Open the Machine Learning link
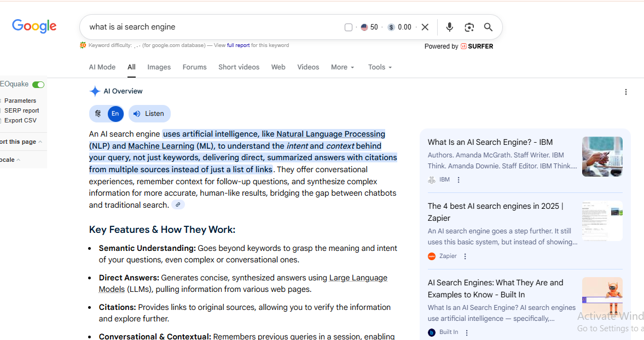The width and height of the screenshot is (644, 340). pyautogui.click(x=161, y=145)
